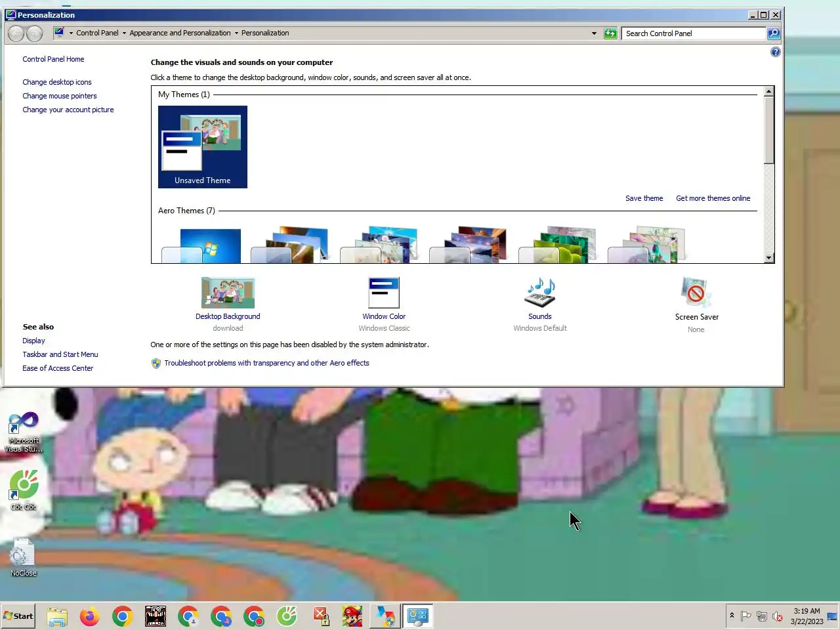Image resolution: width=840 pixels, height=630 pixels.
Task: Click the muted volume tray icon
Action: [778, 616]
